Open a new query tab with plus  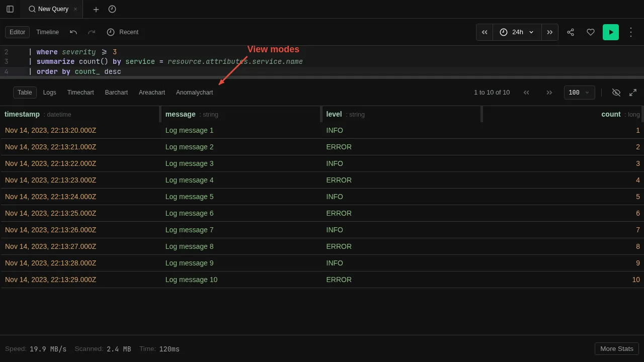coord(96,9)
